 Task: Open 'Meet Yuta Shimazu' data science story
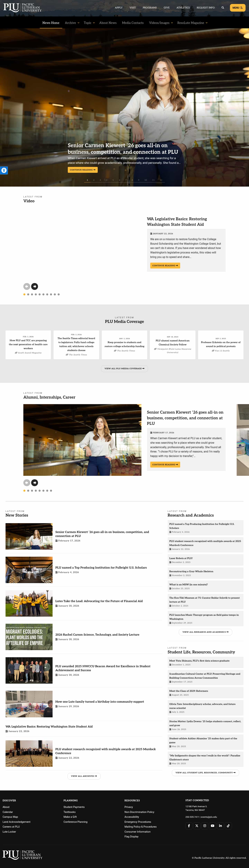point(199,661)
